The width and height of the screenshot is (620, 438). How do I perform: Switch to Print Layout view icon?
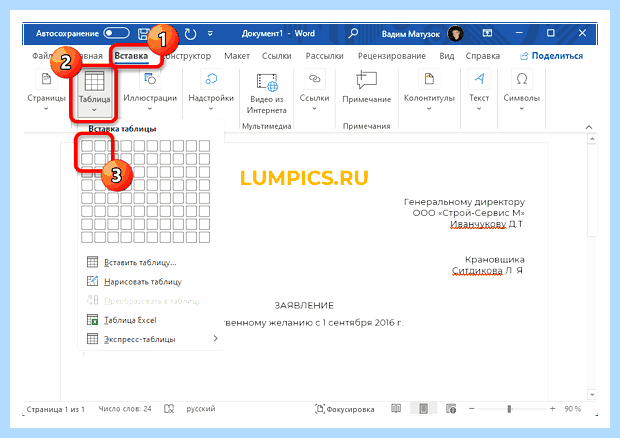click(423, 408)
